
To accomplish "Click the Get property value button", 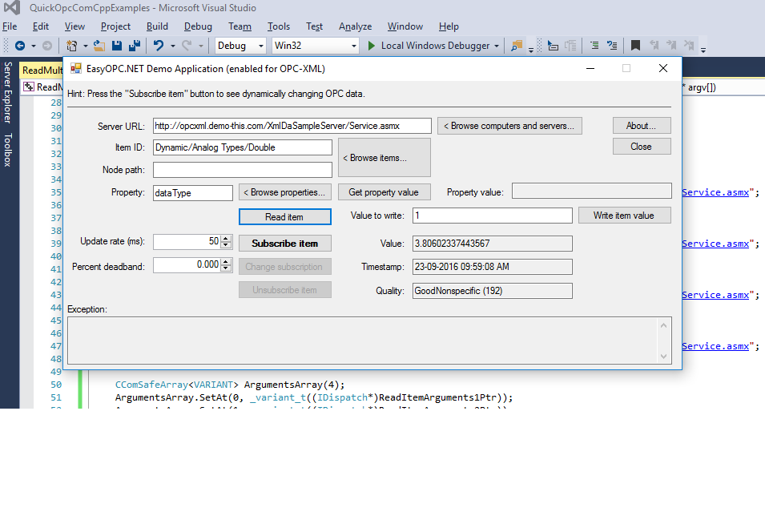I will click(x=384, y=192).
